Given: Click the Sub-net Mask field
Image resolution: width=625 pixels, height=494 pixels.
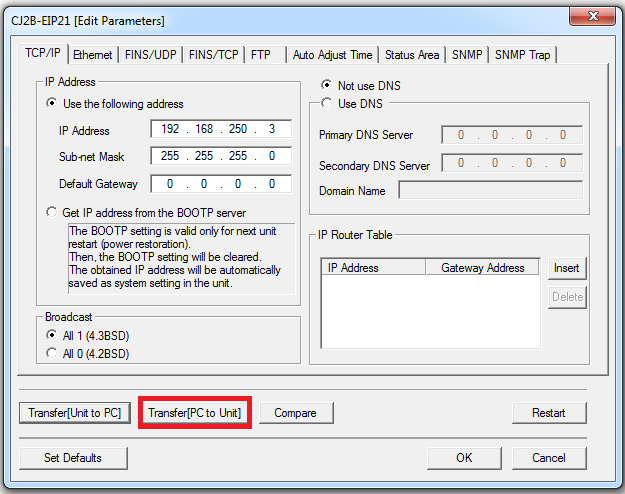Looking at the screenshot, I should click(221, 156).
